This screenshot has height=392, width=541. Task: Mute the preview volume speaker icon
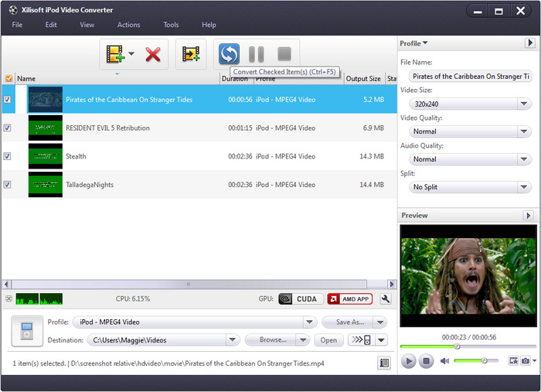point(445,361)
